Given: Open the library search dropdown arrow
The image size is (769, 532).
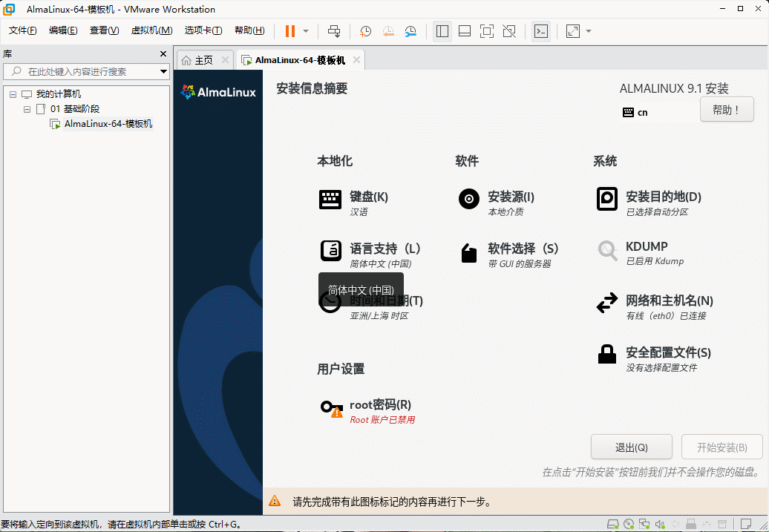Looking at the screenshot, I should [x=163, y=71].
